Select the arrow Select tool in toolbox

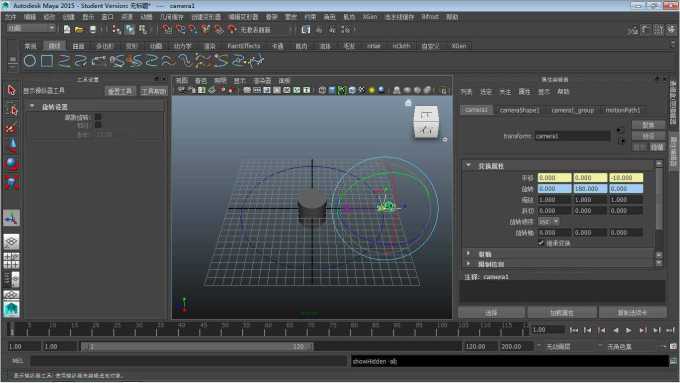(11, 90)
